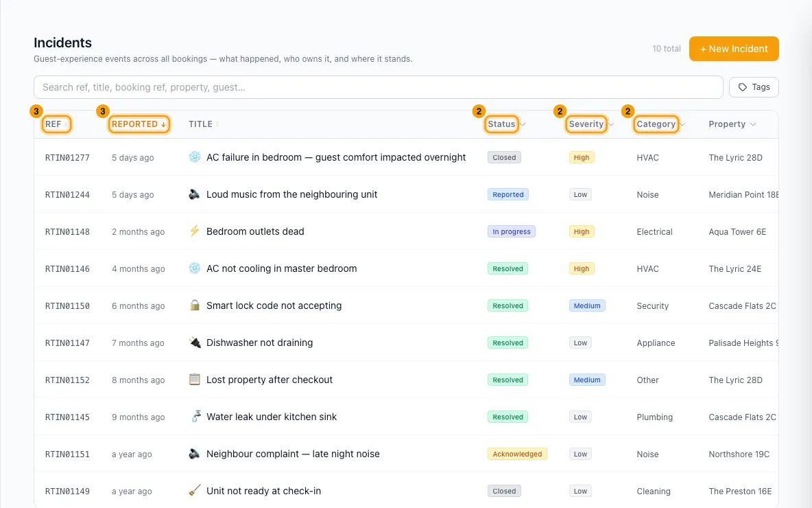Click the Aqua Tower 6E property cell
Image resolution: width=812 pixels, height=508 pixels.
(x=737, y=232)
